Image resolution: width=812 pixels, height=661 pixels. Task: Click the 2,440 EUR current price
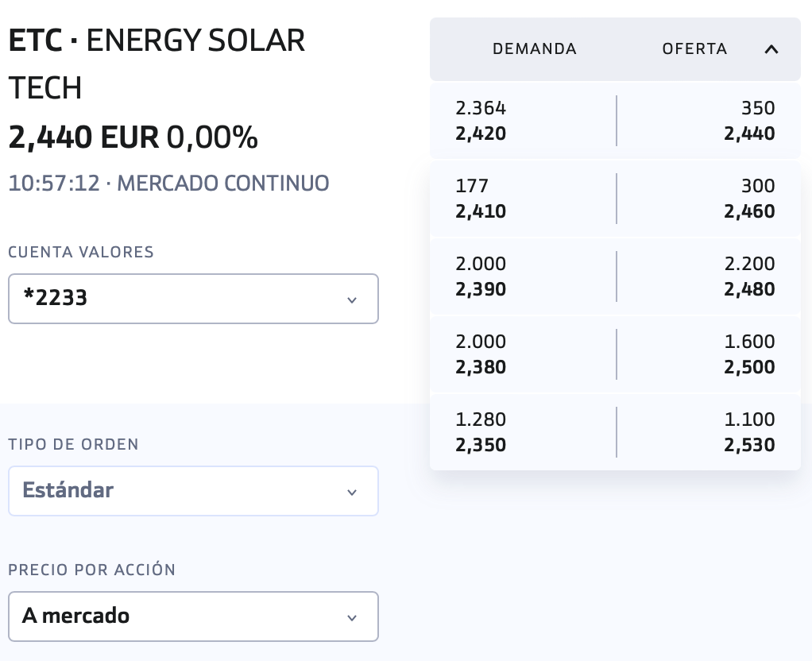pyautogui.click(x=83, y=138)
